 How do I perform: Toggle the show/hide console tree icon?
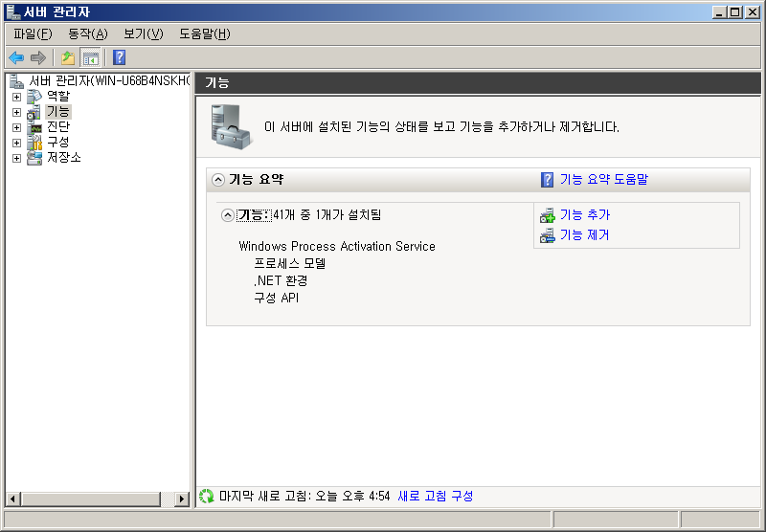90,57
